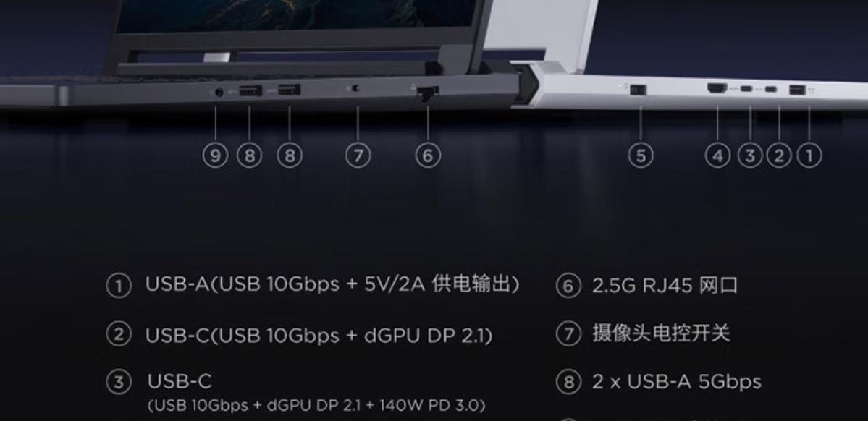Click the legend line 'USB-C(USB 10Gbps + dGPU DP 2.1)'
The width and height of the screenshot is (868, 421).
pos(319,335)
